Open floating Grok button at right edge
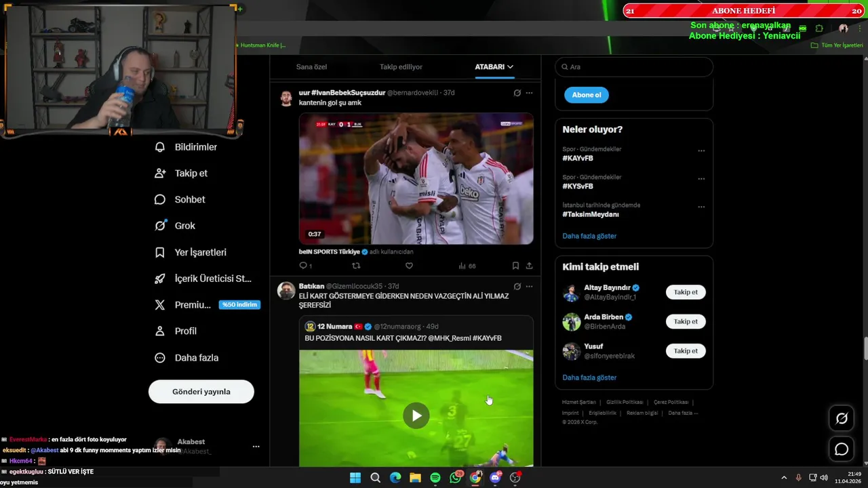The width and height of the screenshot is (868, 488). tap(842, 419)
